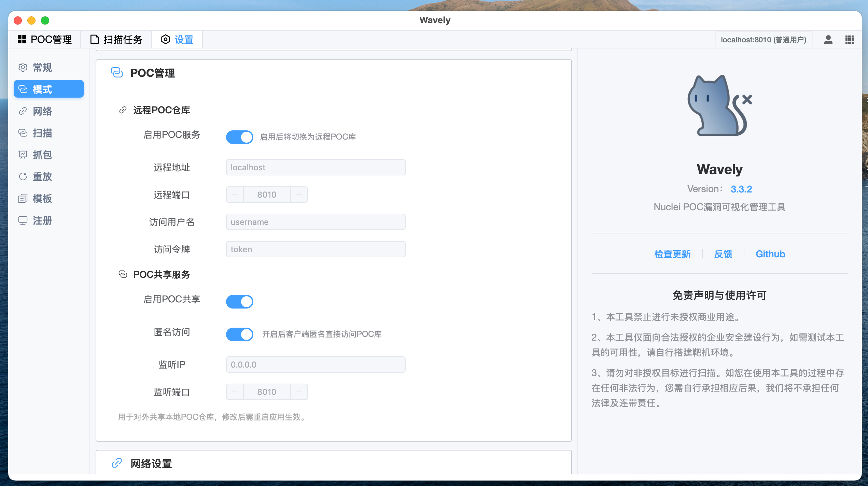Screen dimensions: 868x486
Task: Click the 网络设置 section link icon
Action: [117, 463]
